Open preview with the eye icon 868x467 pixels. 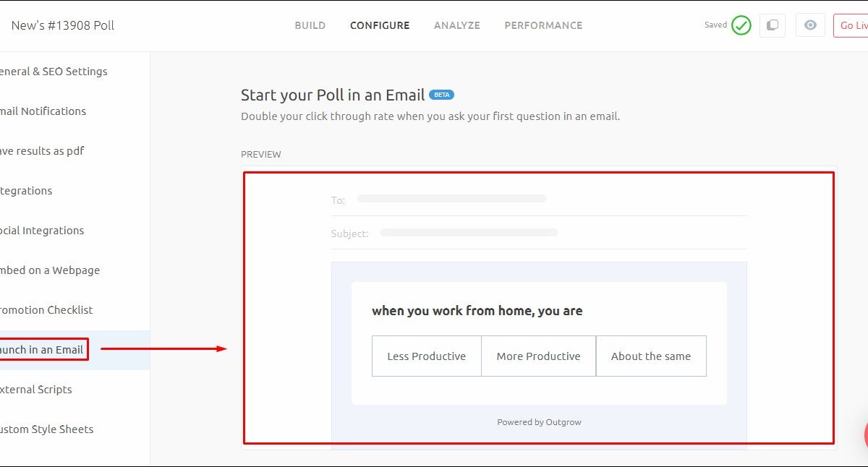[x=810, y=25]
